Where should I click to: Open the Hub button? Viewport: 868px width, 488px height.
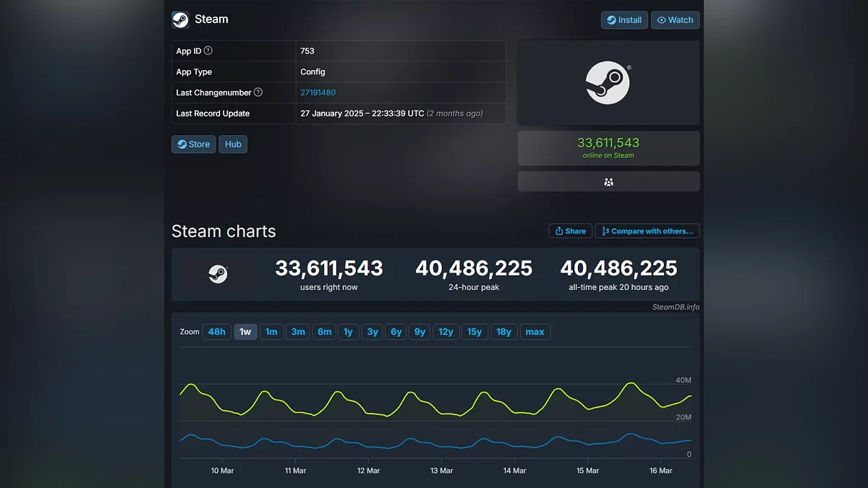pyautogui.click(x=233, y=144)
